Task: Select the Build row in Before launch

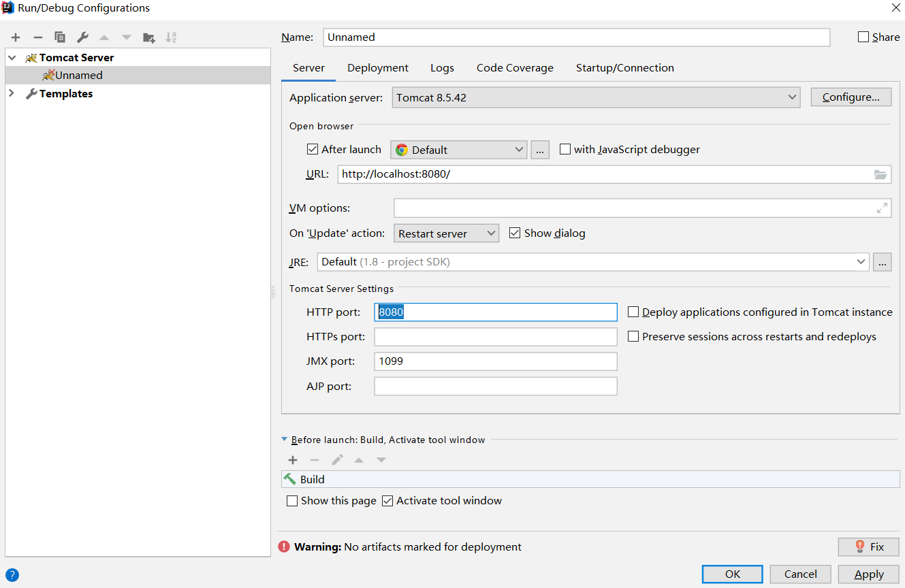Action: [590, 479]
